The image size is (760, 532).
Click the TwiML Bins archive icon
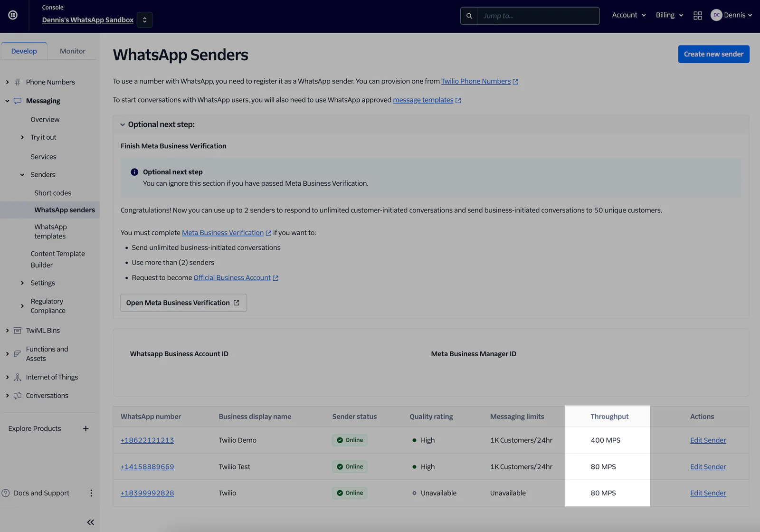click(x=18, y=331)
